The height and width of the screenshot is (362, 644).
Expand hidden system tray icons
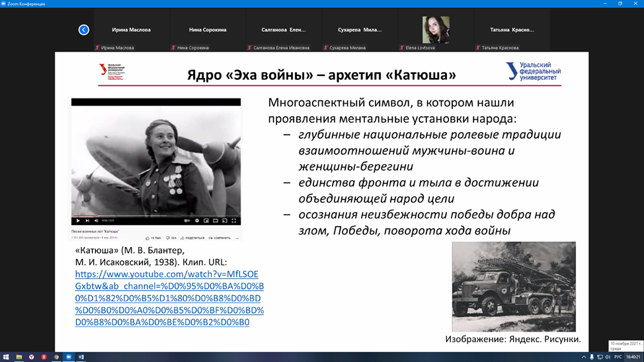point(584,357)
